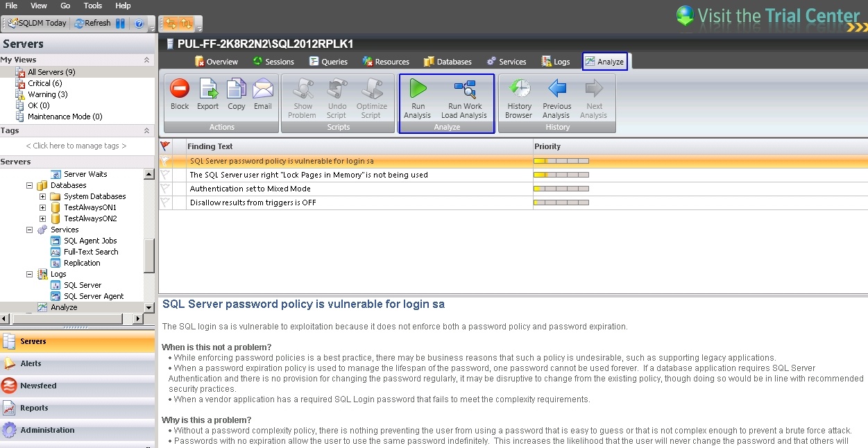The width and height of the screenshot is (868, 448).
Task: Open the Administration navigation pane
Action: click(x=78, y=430)
